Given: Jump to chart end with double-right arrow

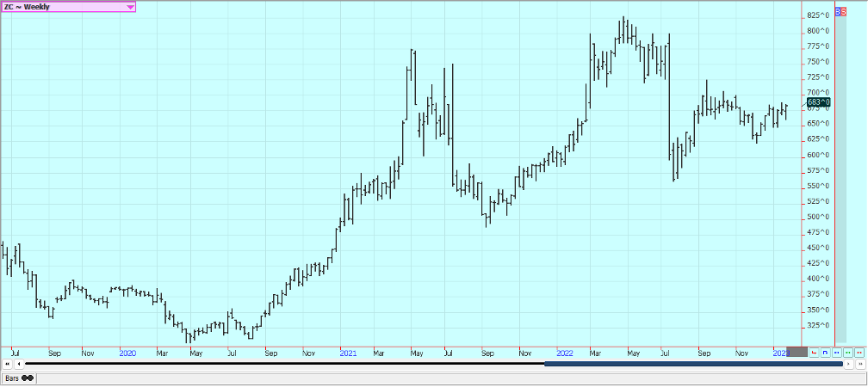Looking at the screenshot, I should click(x=860, y=364).
